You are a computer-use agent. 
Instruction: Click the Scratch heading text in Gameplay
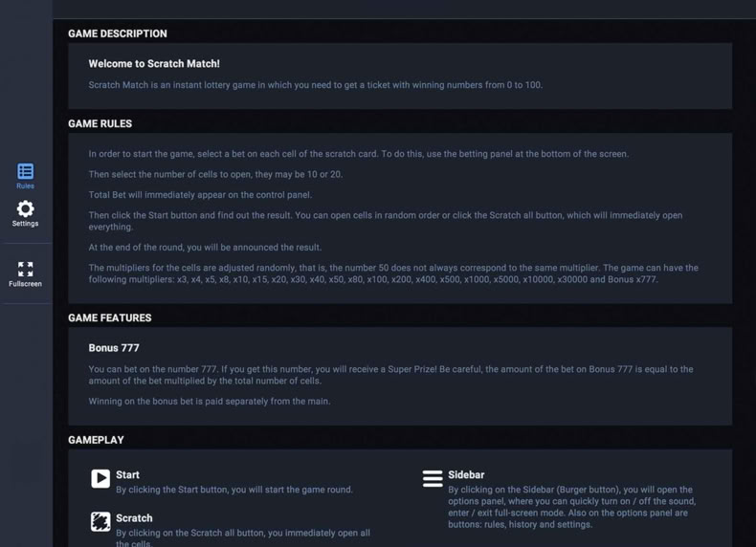coord(134,518)
